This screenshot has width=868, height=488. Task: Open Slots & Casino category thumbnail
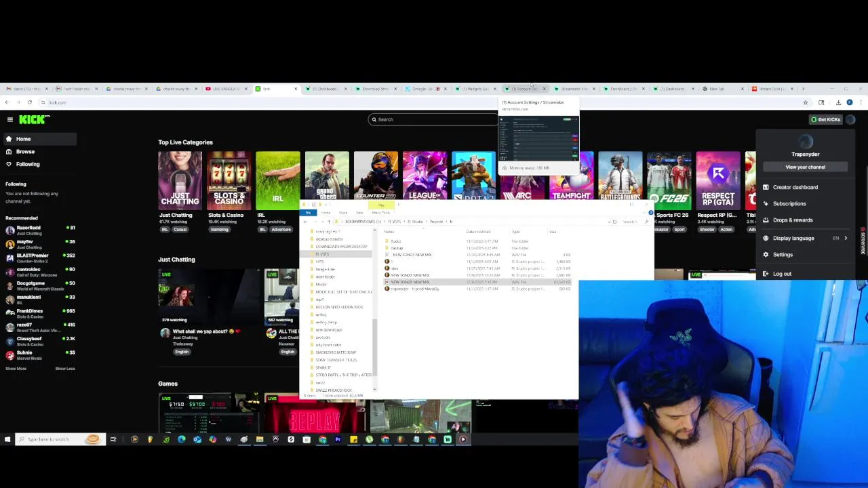click(x=229, y=180)
